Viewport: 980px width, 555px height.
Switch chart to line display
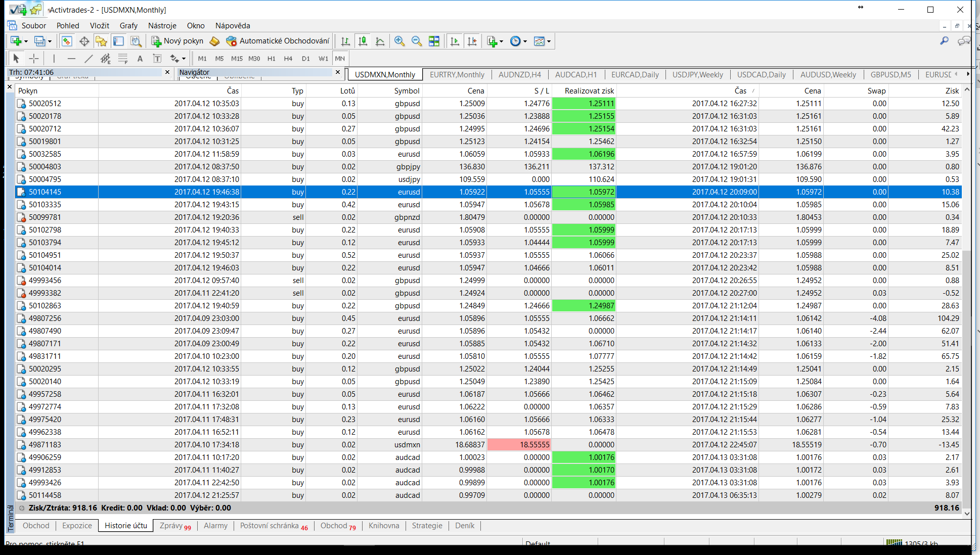pos(380,41)
